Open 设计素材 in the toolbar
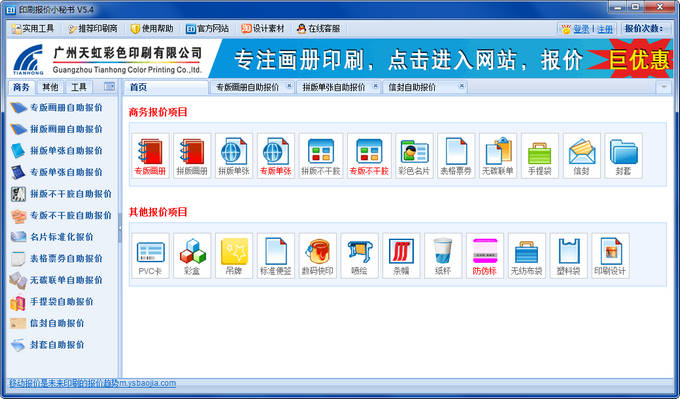The height and width of the screenshot is (399, 680). coord(263,29)
